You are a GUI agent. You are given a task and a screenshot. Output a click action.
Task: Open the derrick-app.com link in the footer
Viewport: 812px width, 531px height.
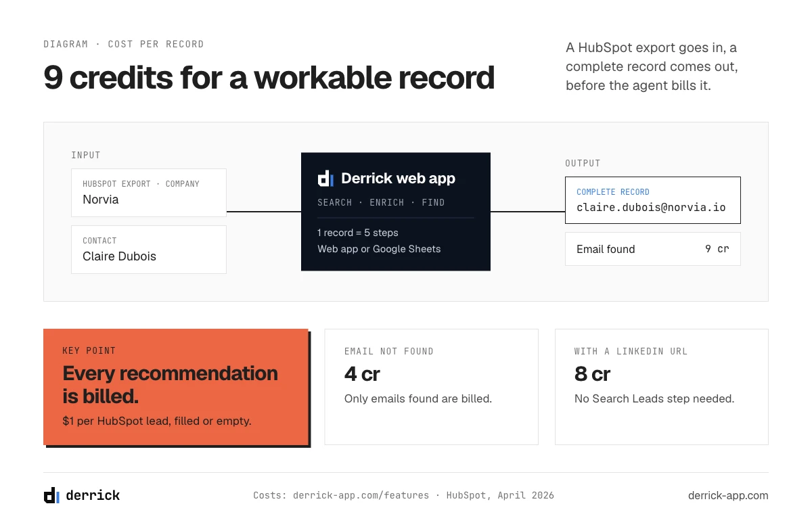point(728,495)
